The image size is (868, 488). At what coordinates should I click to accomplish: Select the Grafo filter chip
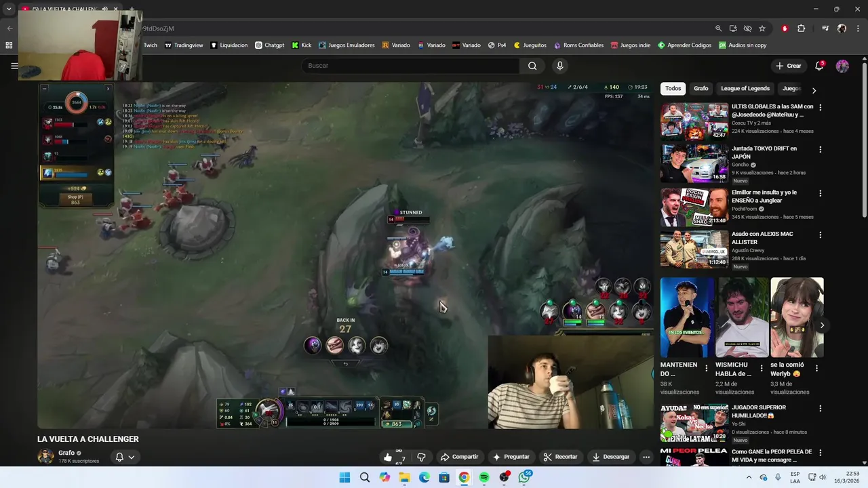[701, 88]
